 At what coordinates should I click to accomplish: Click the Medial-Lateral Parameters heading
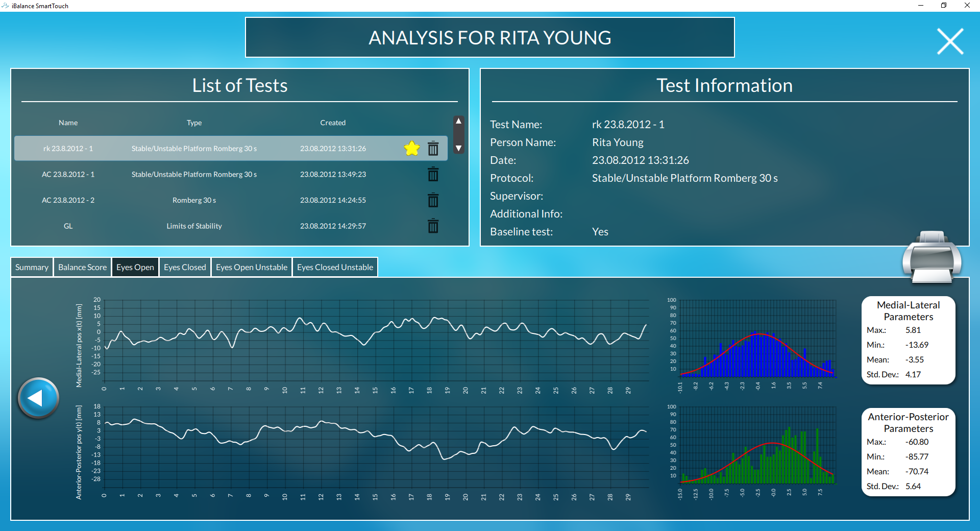pos(908,311)
